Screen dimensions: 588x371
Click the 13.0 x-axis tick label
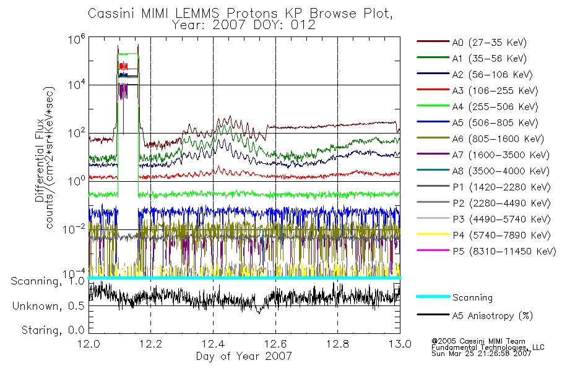[400, 344]
